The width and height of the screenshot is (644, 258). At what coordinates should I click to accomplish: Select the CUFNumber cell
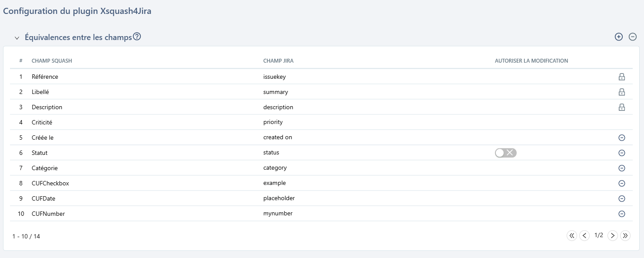[x=48, y=214]
